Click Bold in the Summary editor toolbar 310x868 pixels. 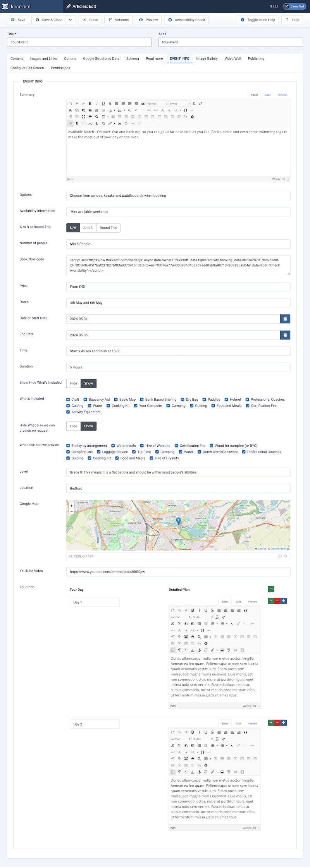90,104
